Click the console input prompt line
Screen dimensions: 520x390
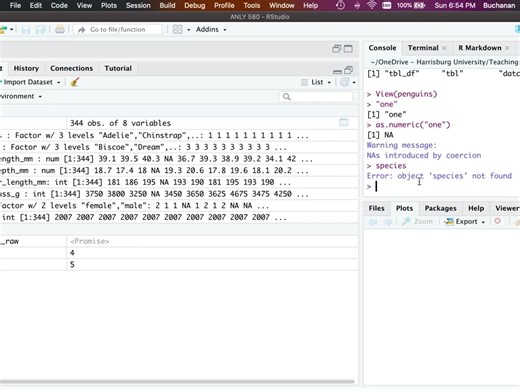tap(443, 186)
